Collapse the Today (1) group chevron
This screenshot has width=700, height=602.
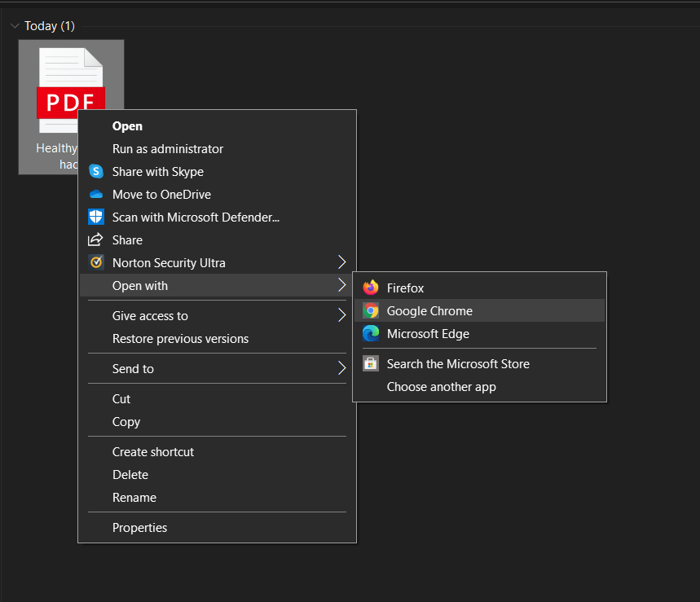click(15, 26)
